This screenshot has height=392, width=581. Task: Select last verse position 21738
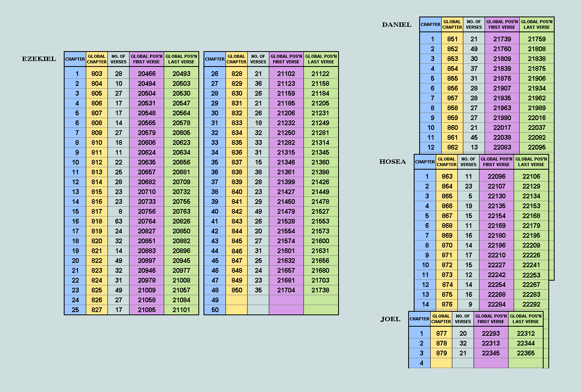320,290
